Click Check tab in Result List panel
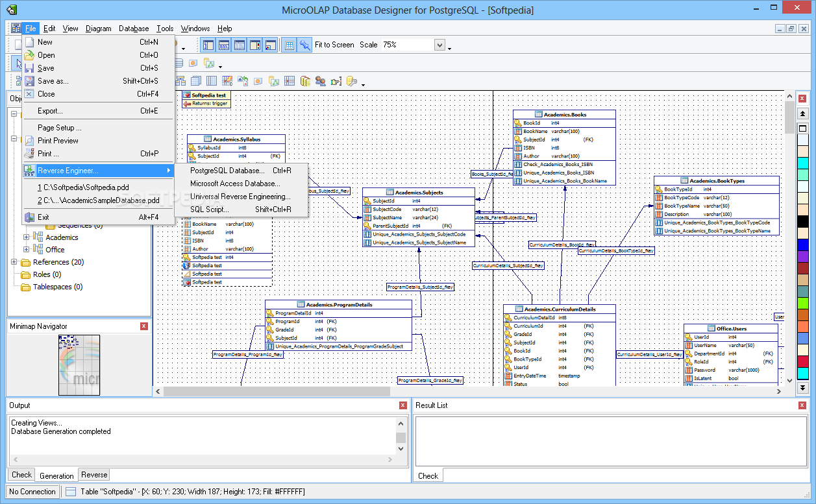 tap(428, 475)
